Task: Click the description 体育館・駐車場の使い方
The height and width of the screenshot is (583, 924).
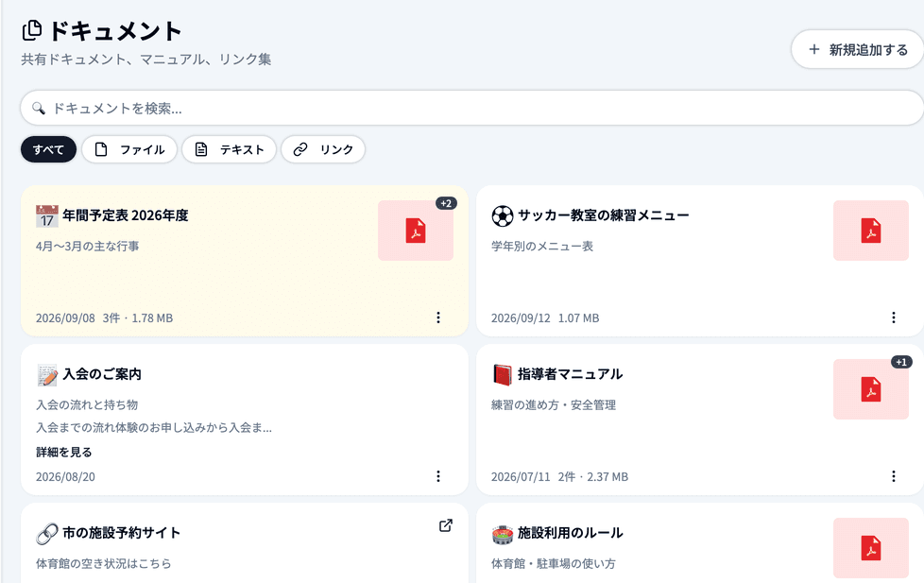Action: [554, 563]
